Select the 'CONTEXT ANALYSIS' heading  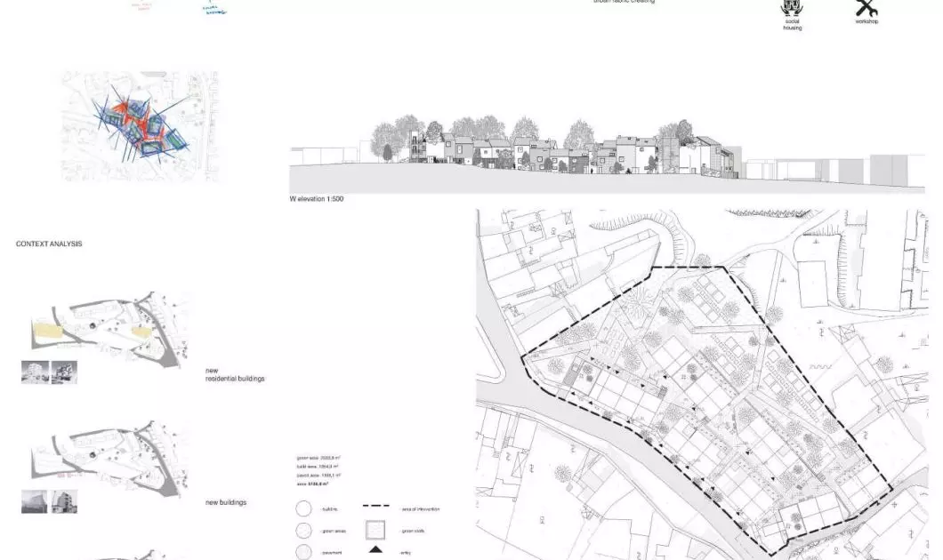[x=49, y=244]
